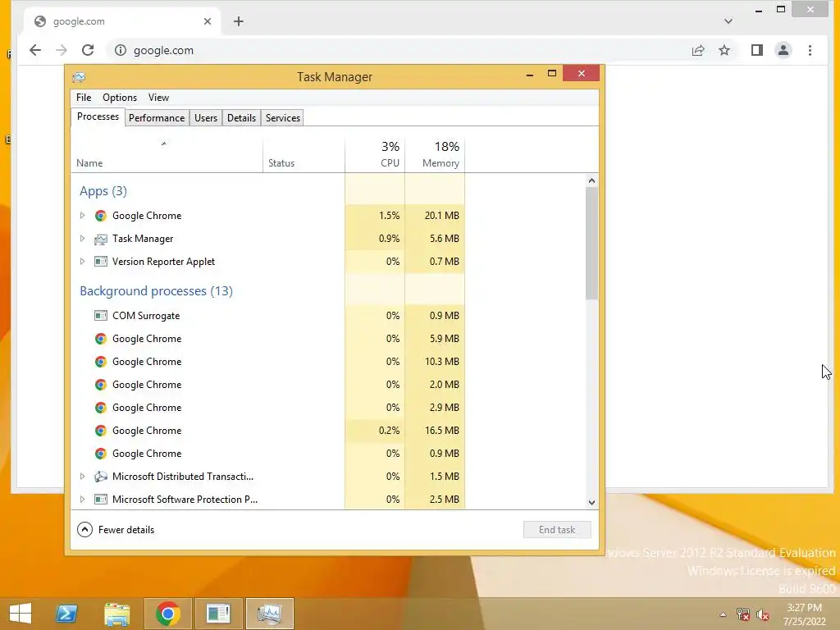
Task: Show hidden system tray icons arrow
Action: pos(724,614)
